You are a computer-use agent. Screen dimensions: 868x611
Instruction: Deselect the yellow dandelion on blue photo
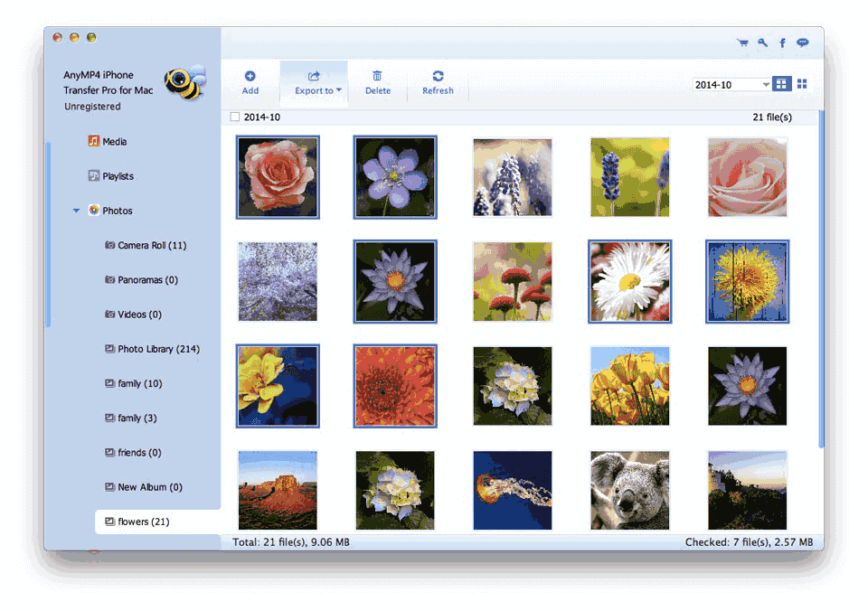tap(748, 281)
